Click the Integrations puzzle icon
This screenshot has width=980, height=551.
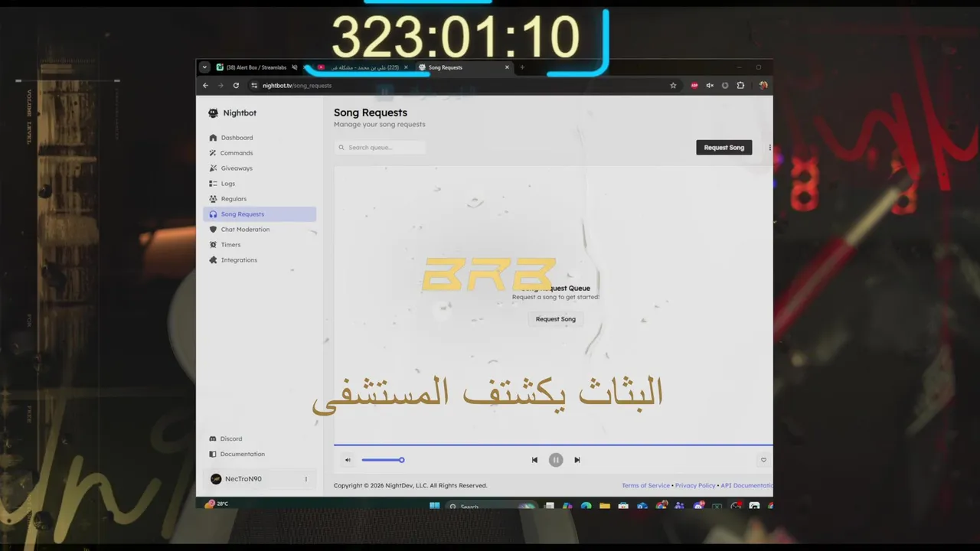click(213, 260)
